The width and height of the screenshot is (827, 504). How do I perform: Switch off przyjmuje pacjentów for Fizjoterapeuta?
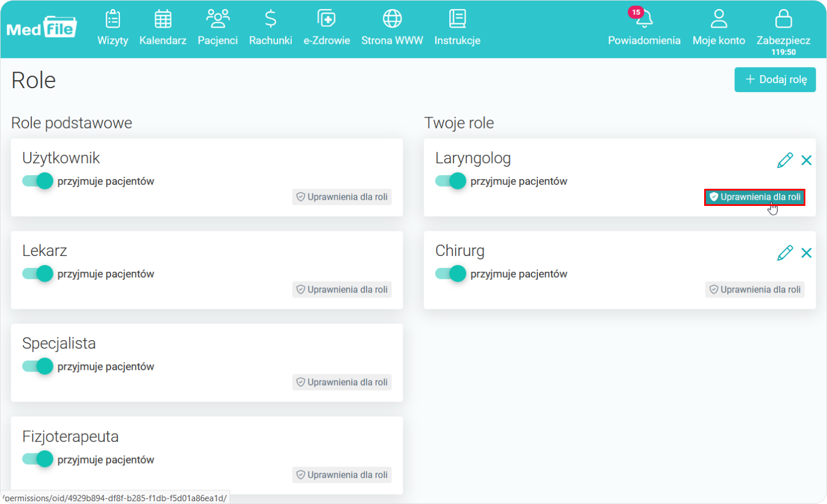[x=38, y=459]
